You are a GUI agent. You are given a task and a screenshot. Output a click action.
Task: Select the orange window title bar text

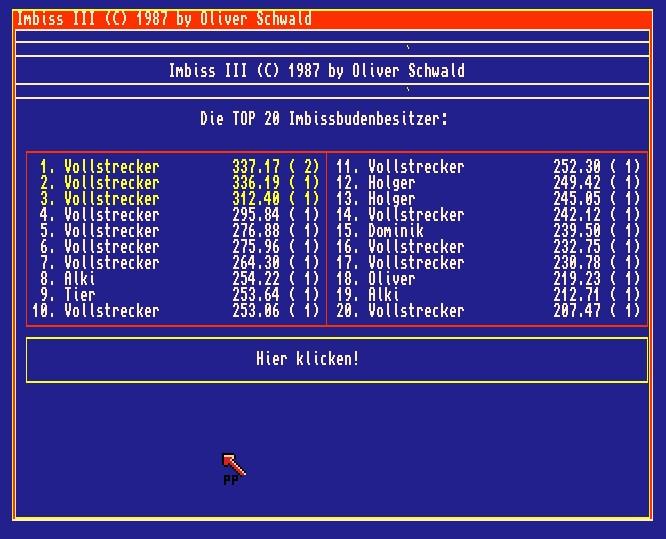[164, 19]
